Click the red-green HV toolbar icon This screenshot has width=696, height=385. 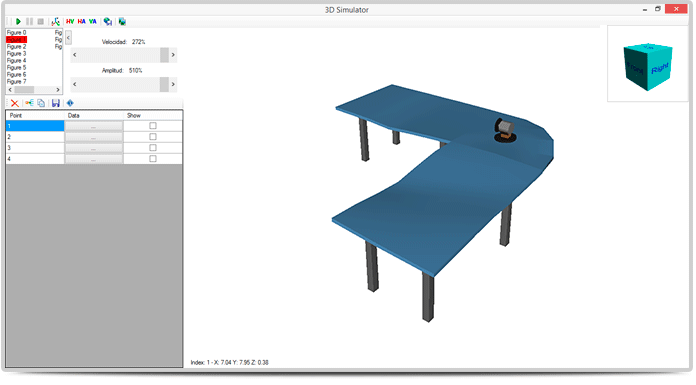click(70, 21)
